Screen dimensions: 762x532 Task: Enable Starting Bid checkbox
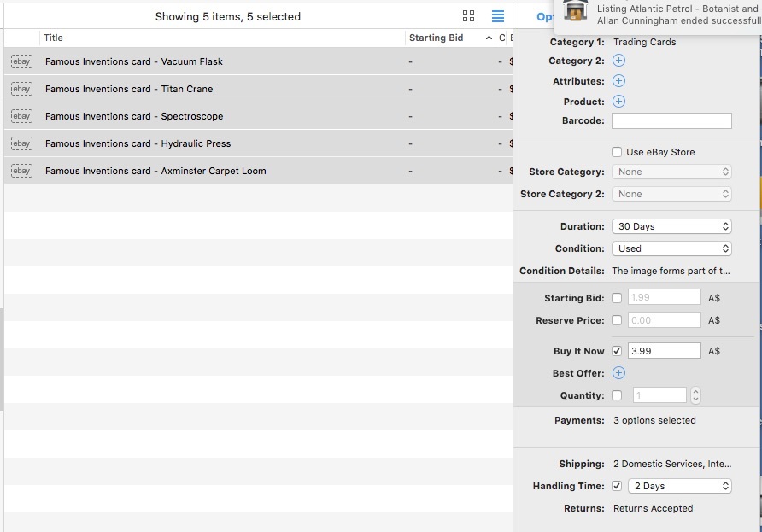[617, 298]
